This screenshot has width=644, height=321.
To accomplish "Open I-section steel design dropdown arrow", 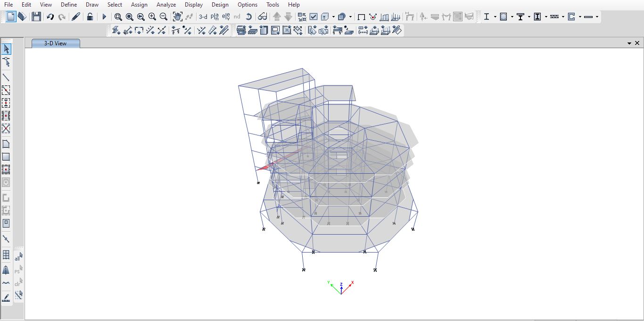I will coord(495,17).
